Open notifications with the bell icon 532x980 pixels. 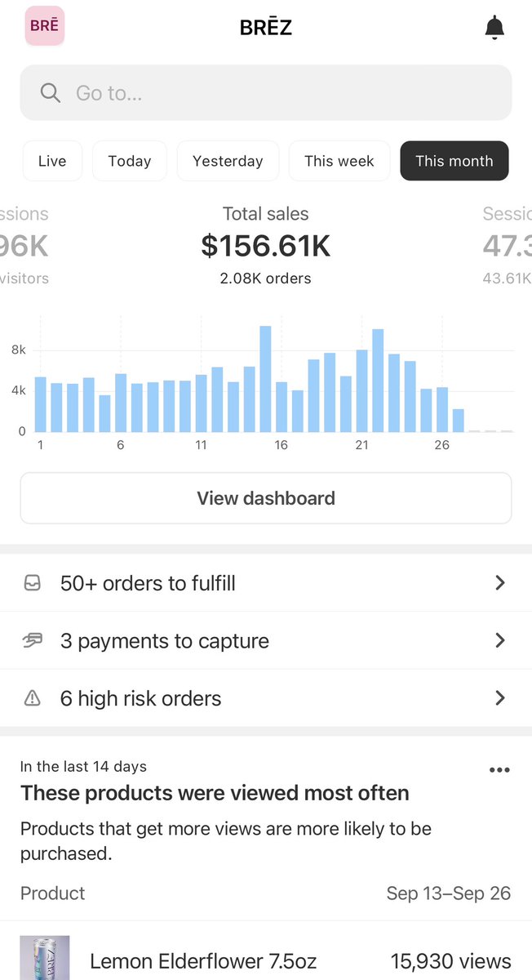[494, 27]
